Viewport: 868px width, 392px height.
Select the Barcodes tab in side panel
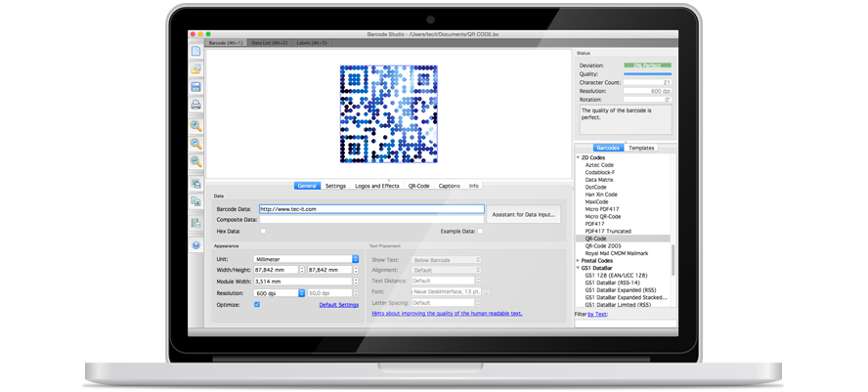pos(608,148)
